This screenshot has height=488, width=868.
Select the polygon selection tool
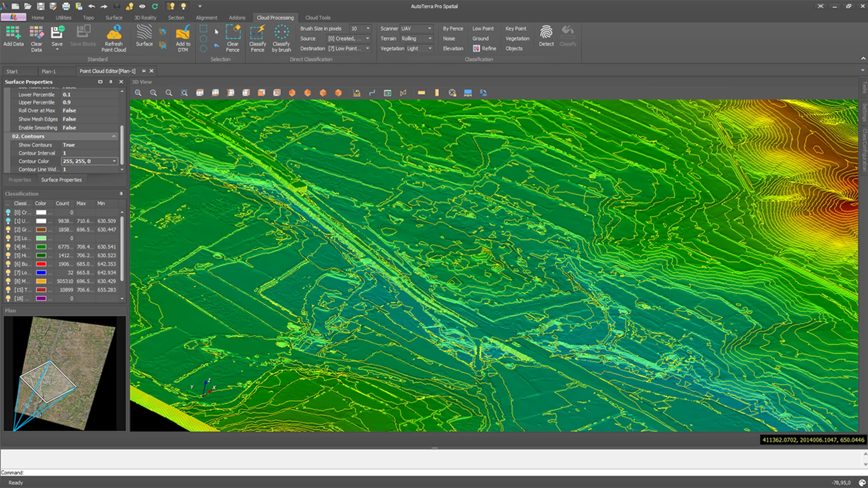[203, 38]
